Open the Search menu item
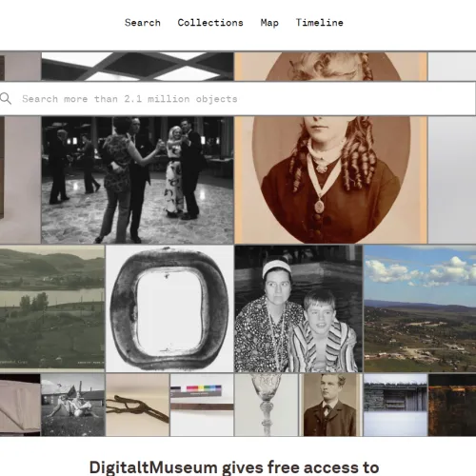 [143, 23]
